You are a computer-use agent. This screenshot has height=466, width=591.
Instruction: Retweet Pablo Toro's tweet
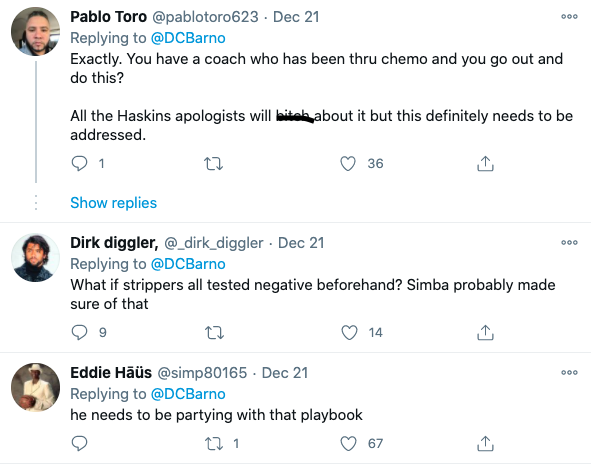pyautogui.click(x=213, y=164)
